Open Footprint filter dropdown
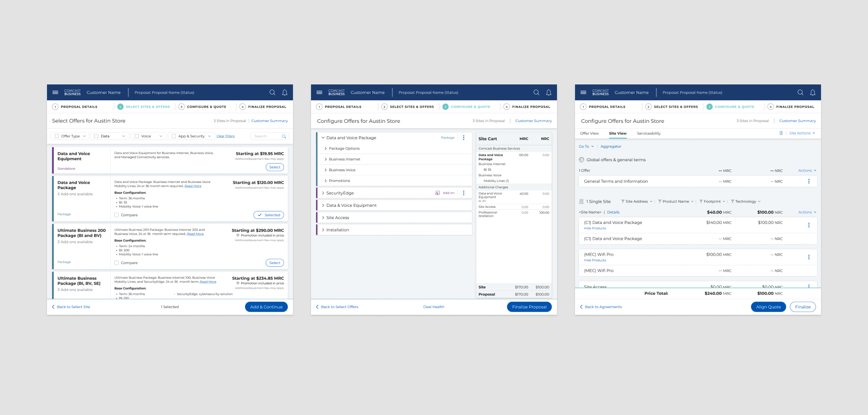 coord(712,201)
